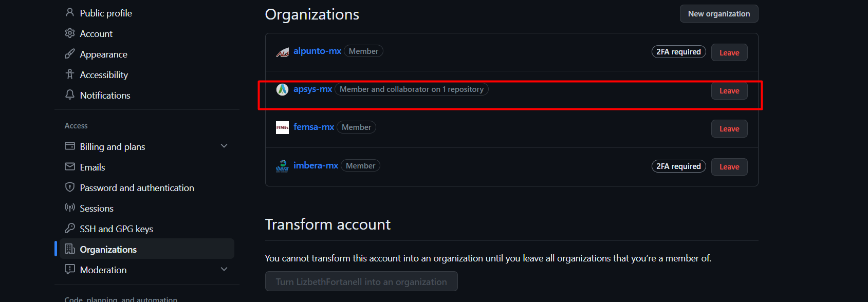Go to Password and authentication settings

(137, 188)
